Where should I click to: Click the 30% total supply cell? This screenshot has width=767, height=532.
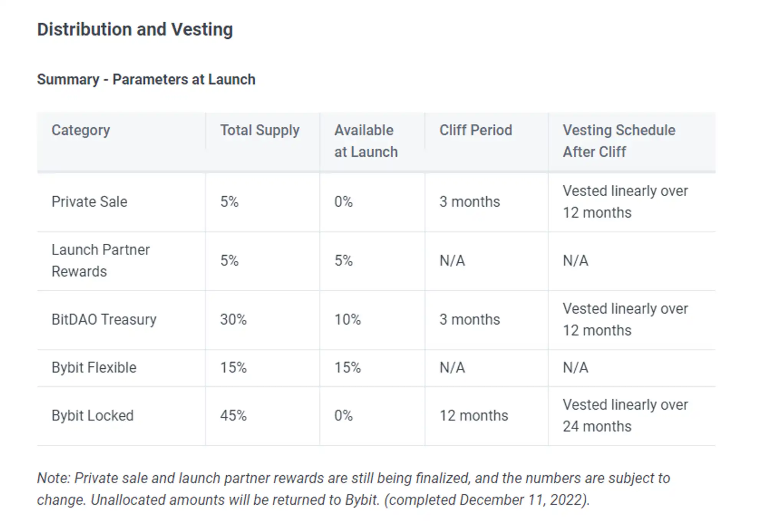pos(233,319)
